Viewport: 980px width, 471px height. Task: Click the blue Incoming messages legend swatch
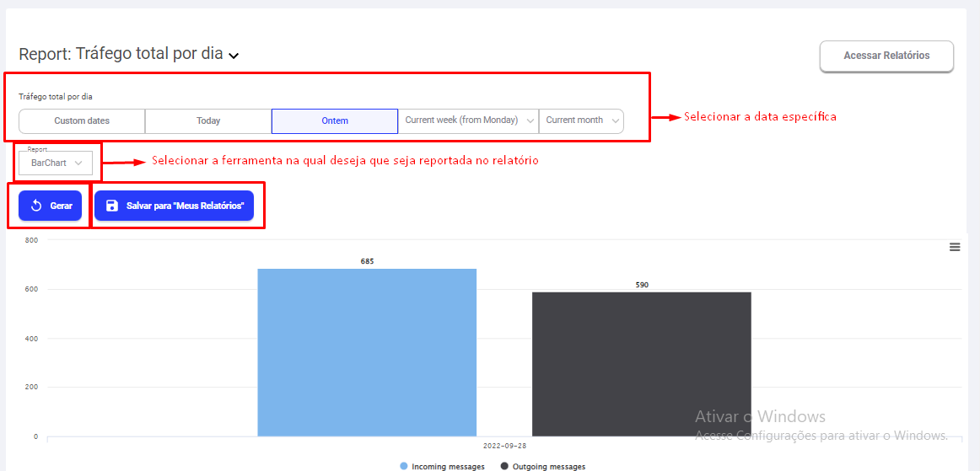[404, 466]
